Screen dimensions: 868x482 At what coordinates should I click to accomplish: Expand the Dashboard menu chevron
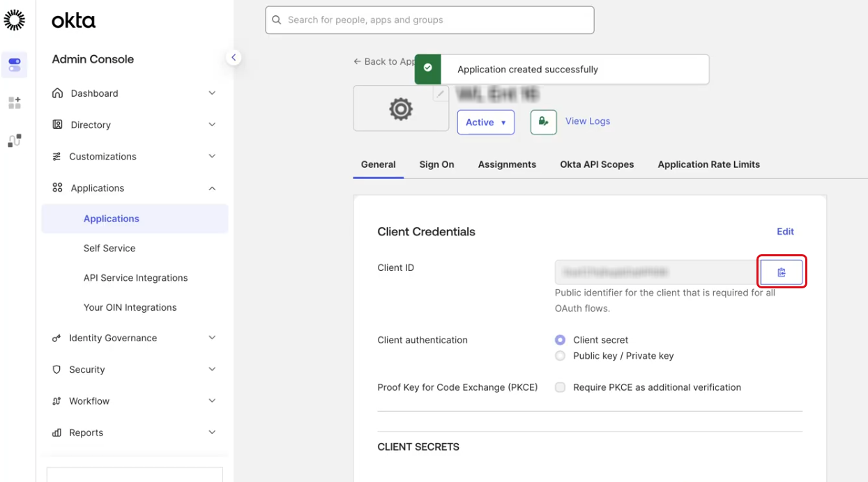[x=212, y=93]
